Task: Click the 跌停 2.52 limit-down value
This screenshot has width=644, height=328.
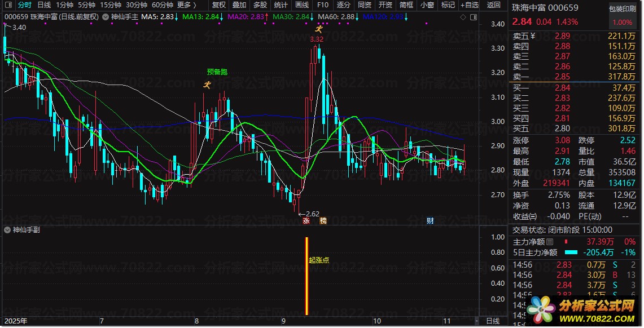Action: (628, 140)
